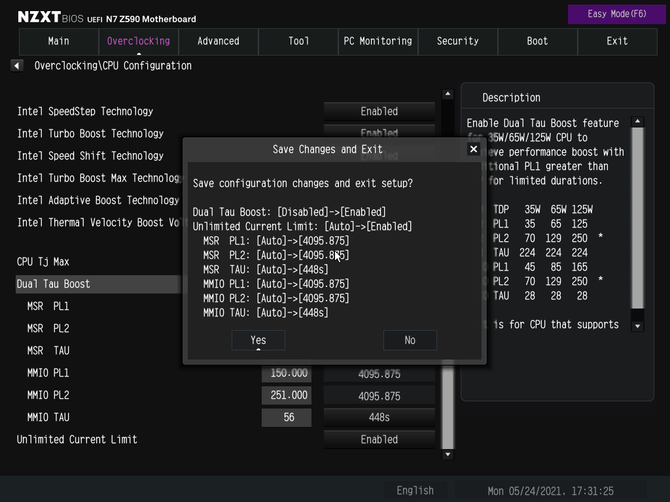Click the settings list scroll down arrow
The image size is (670, 502).
point(447,454)
